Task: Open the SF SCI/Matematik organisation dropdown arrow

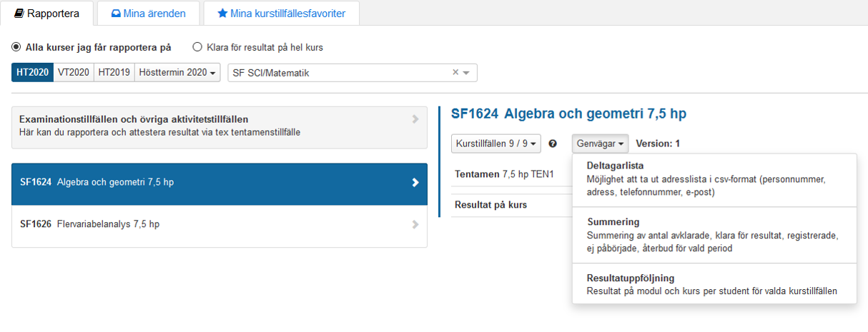Action: pyautogui.click(x=467, y=73)
